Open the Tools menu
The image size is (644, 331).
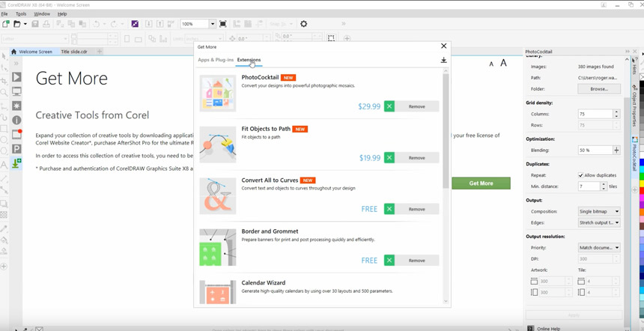point(21,14)
